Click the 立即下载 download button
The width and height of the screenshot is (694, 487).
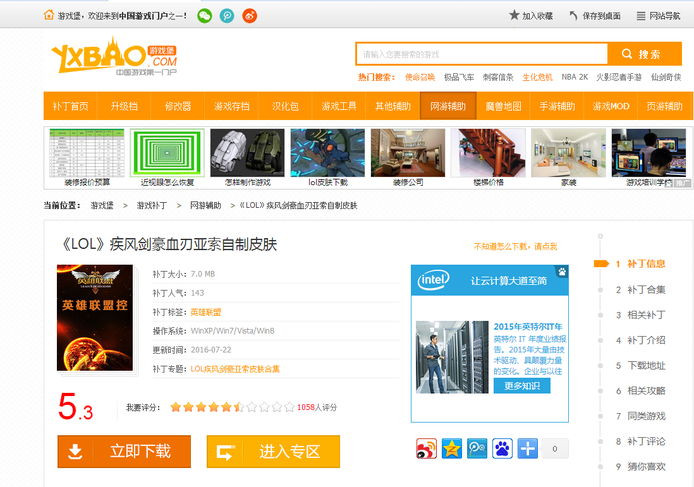pos(124,452)
